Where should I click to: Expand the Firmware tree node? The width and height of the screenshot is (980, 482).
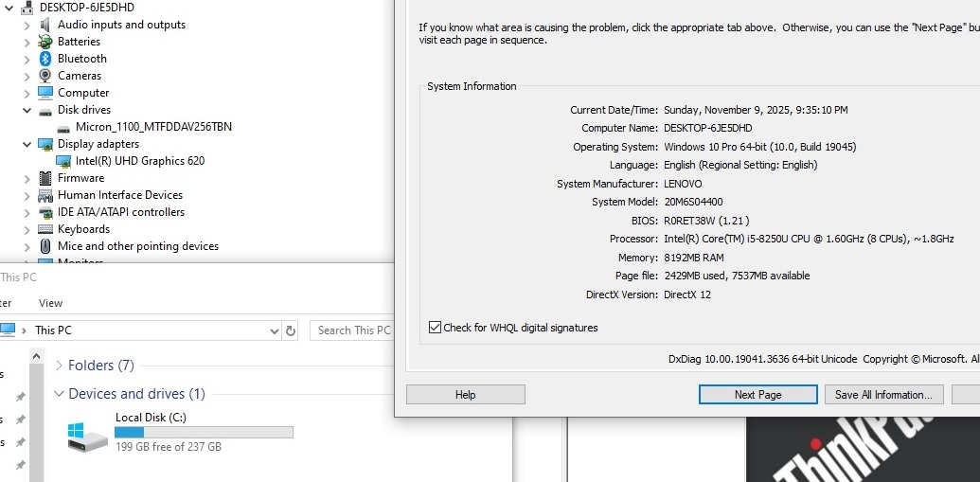point(27,178)
